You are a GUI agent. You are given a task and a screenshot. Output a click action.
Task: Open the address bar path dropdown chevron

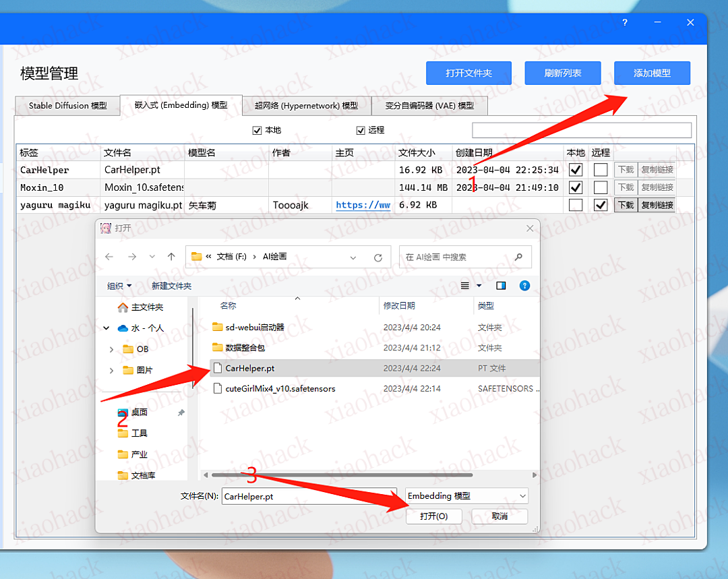353,257
